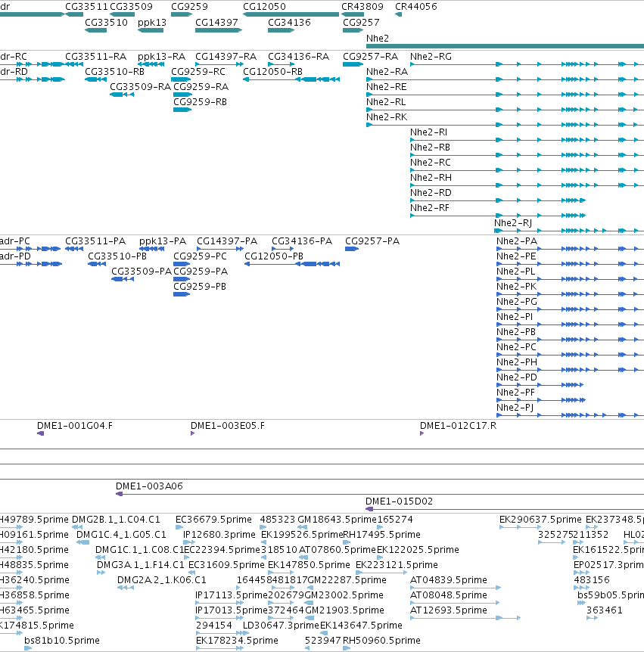Open the Nhe2-PH protein label

click(x=517, y=362)
